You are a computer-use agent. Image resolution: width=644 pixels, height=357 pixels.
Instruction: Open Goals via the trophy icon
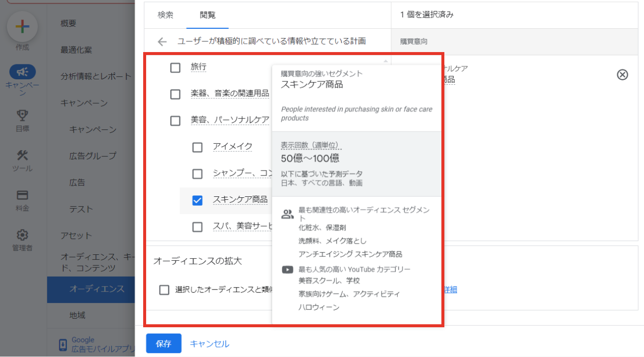[x=22, y=116]
